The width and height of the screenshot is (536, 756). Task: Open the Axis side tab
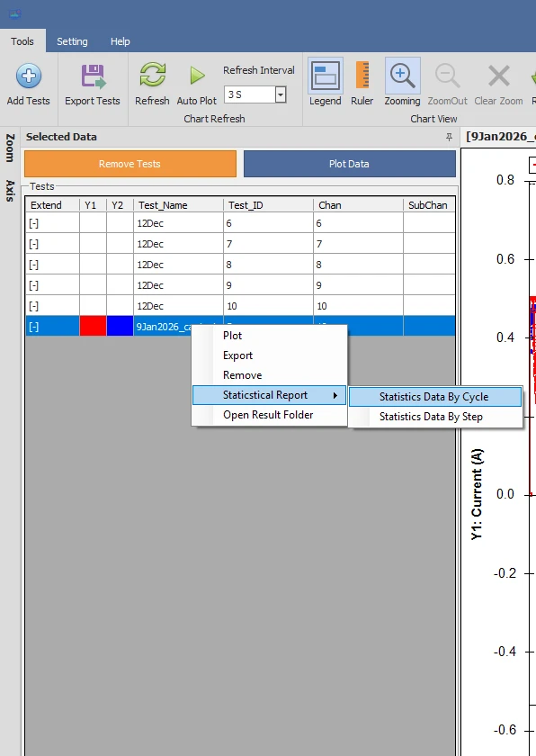click(x=10, y=191)
